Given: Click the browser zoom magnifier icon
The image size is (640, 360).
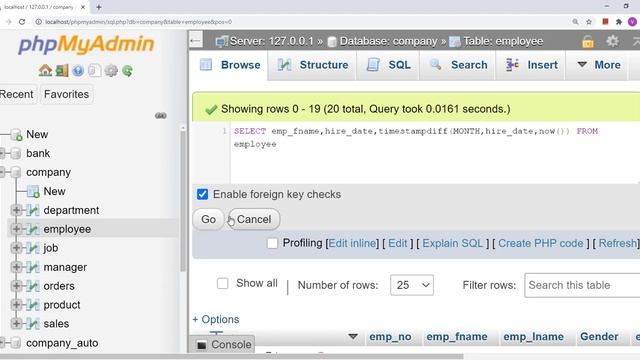Looking at the screenshot, I should click(575, 22).
